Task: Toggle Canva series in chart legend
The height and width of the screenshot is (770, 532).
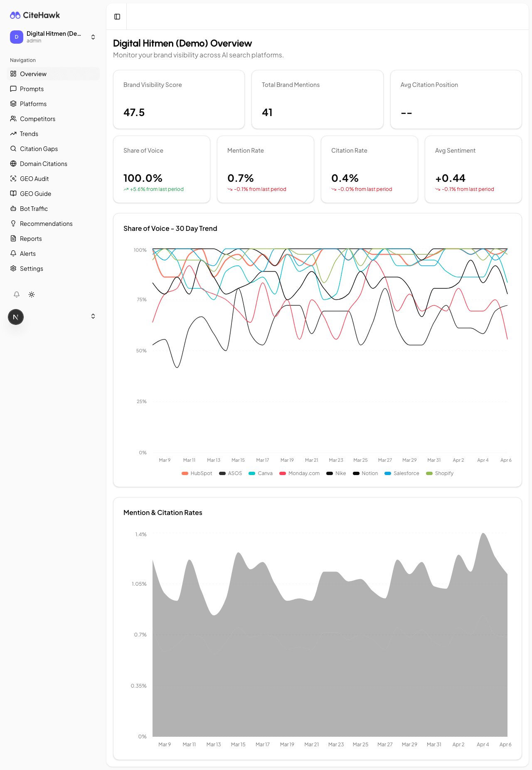Action: [261, 473]
